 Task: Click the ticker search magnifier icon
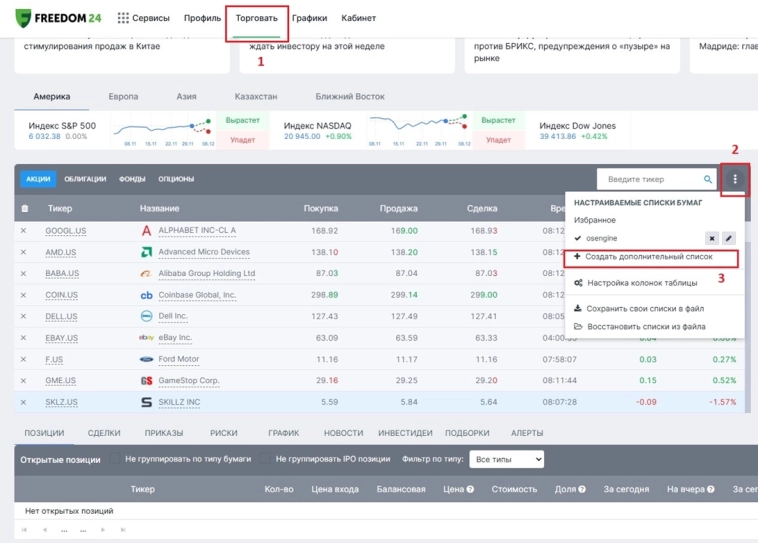[x=708, y=179]
